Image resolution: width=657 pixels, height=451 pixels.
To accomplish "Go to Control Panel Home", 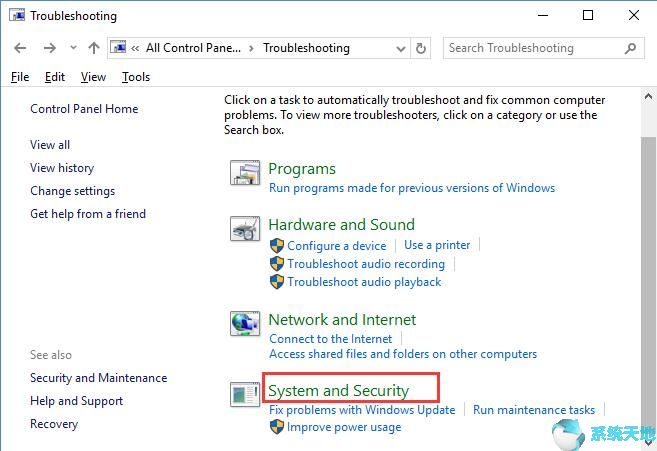I will 84,109.
